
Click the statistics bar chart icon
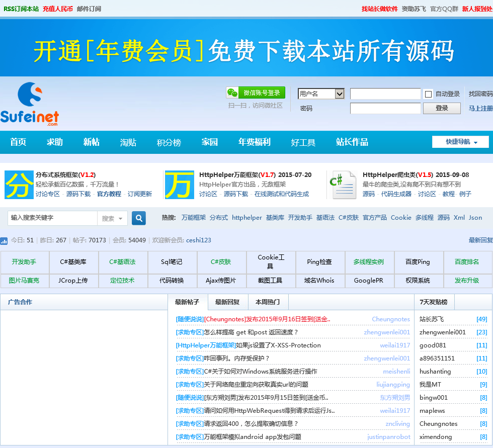4,241
